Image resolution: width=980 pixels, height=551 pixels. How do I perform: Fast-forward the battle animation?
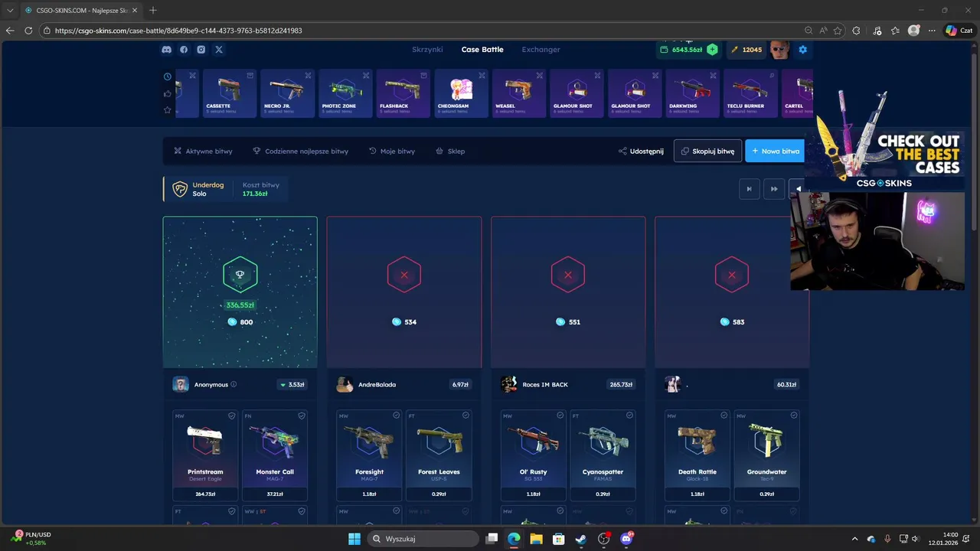[x=774, y=189]
